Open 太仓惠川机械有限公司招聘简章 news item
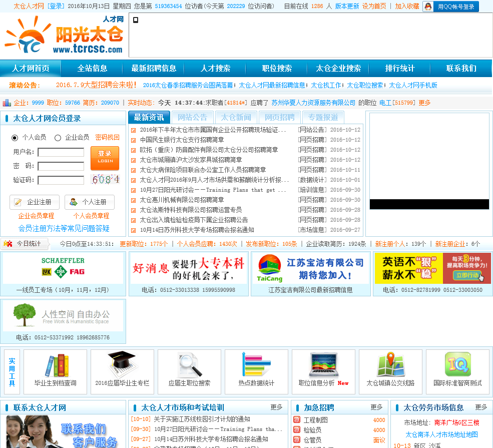This screenshot has width=493, height=448. (x=182, y=200)
